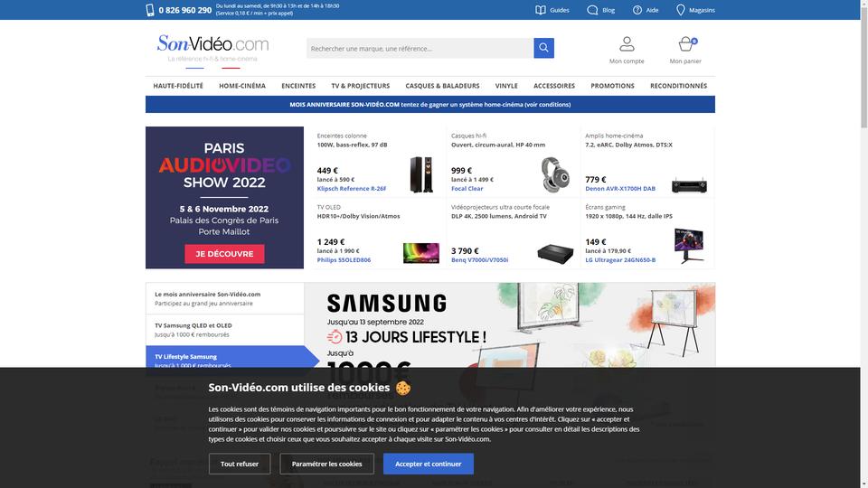The height and width of the screenshot is (488, 868).
Task: Click the 0 826 960 290 phone number
Action: pos(184,10)
